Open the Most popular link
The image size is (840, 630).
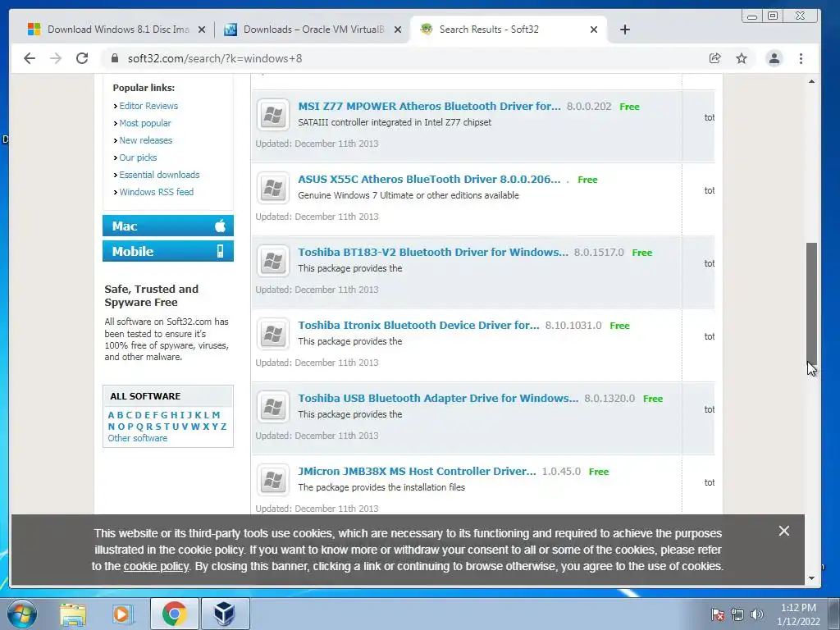144,123
